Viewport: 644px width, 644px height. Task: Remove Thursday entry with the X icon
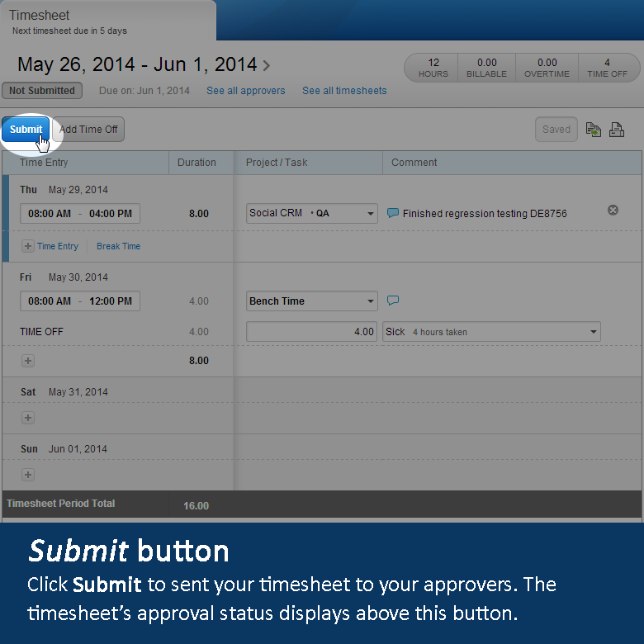coord(613,211)
